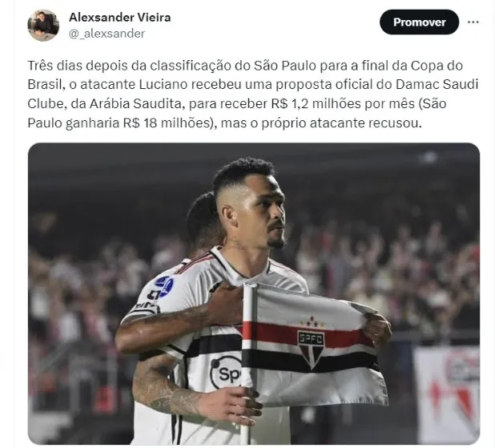This screenshot has height=448, width=495.
Task: Click Alexsander Vieira's profile avatar
Action: tap(43, 26)
